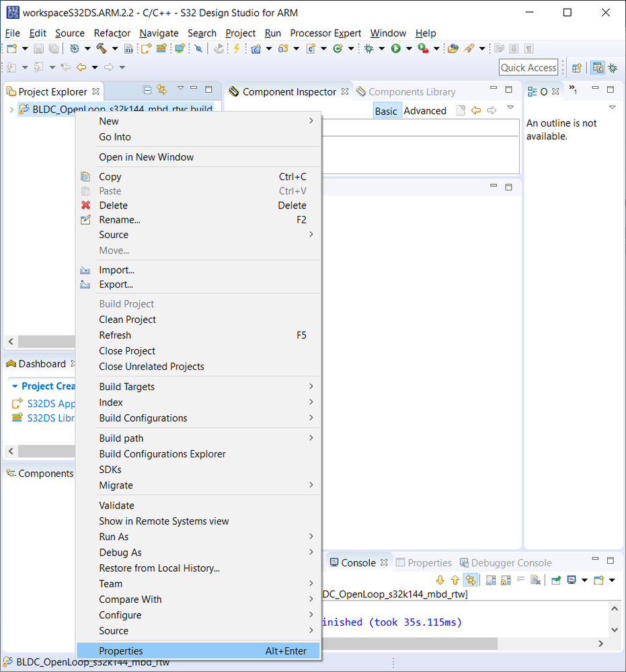Choose Clean Project from context menu
The width and height of the screenshot is (626, 672).
(x=198, y=320)
